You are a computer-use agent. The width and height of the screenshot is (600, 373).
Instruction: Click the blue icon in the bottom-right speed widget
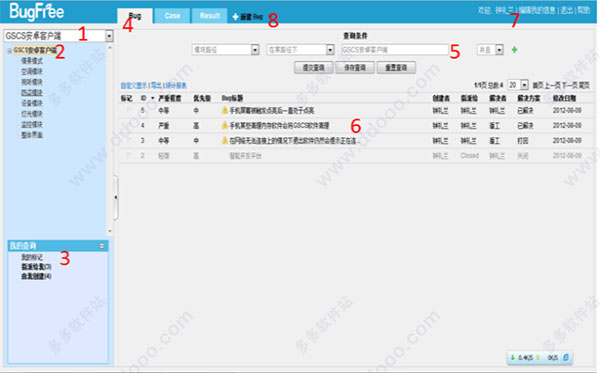click(x=566, y=357)
